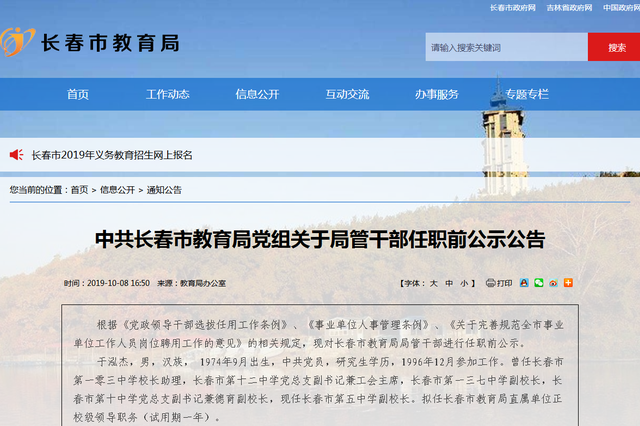
Task: Open the 长春市政府网 top link
Action: [513, 8]
